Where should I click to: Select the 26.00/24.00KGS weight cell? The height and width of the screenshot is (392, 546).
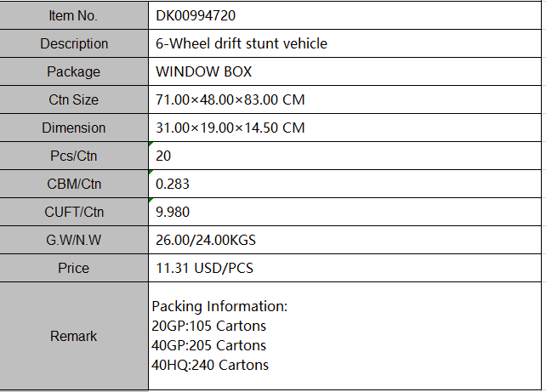click(344, 240)
